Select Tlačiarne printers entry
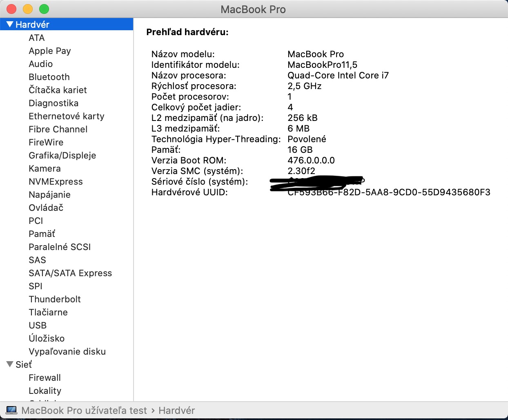 (48, 312)
